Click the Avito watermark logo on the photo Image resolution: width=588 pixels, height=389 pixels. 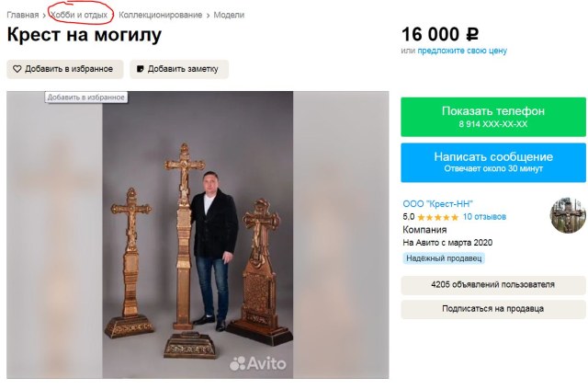258,362
